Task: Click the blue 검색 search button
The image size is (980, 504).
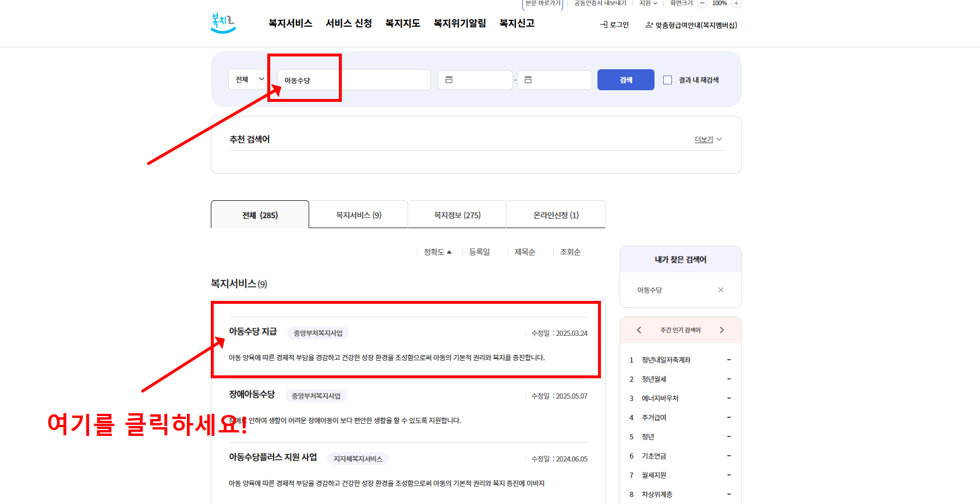Action: pyautogui.click(x=626, y=80)
